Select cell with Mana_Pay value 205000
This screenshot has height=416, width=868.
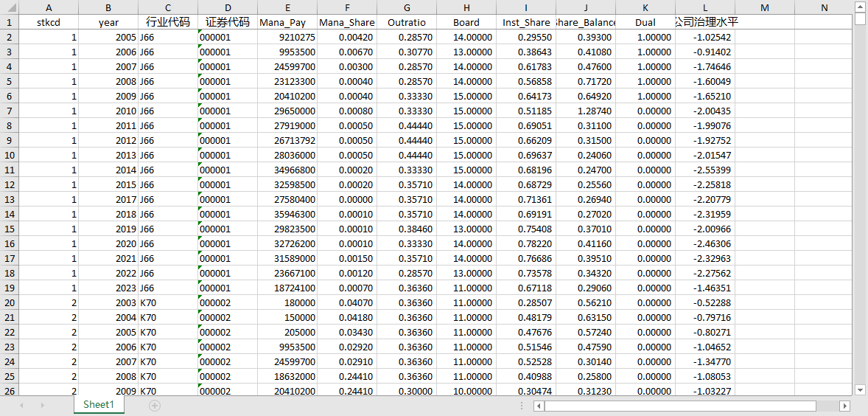[287, 332]
